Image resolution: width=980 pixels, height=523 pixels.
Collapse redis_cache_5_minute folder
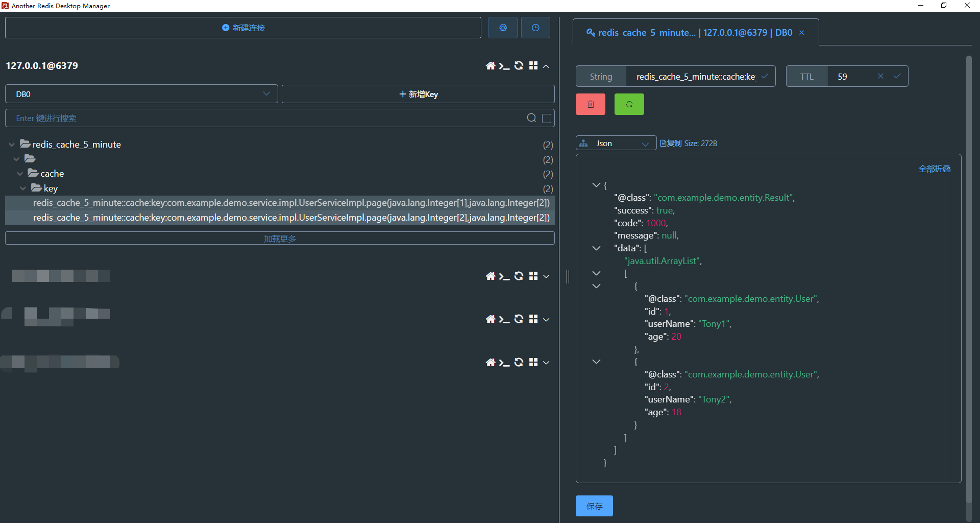coord(12,145)
